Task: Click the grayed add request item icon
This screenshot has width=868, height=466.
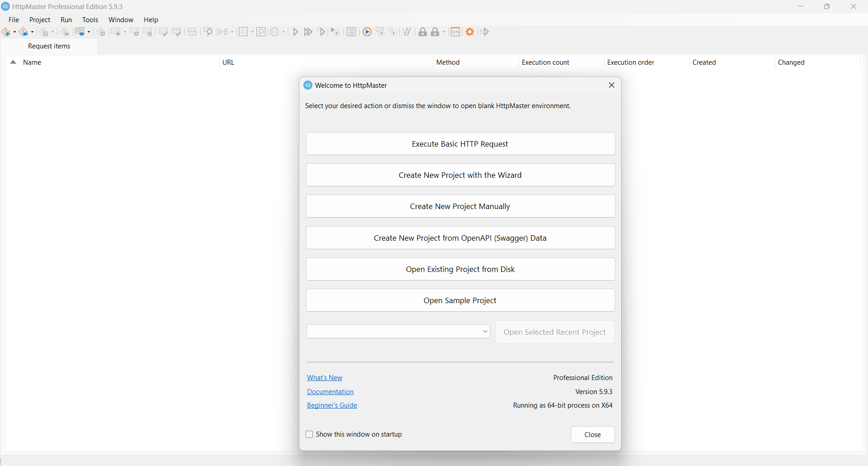Action: tap(116, 32)
